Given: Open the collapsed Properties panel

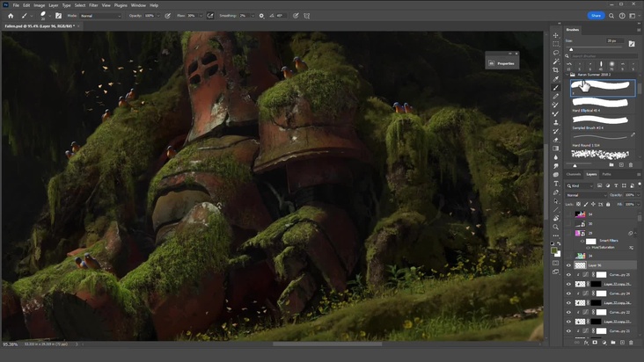Looking at the screenshot, I should click(x=501, y=63).
